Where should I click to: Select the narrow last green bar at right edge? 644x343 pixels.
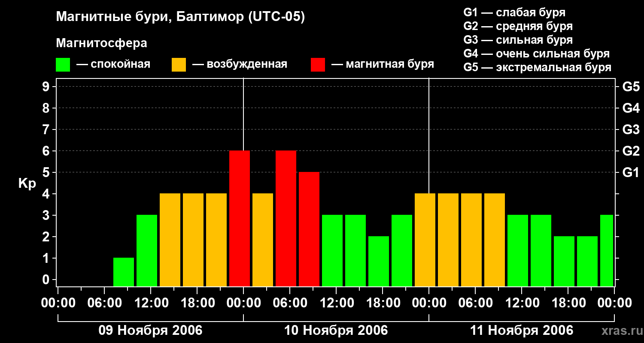[x=607, y=250]
